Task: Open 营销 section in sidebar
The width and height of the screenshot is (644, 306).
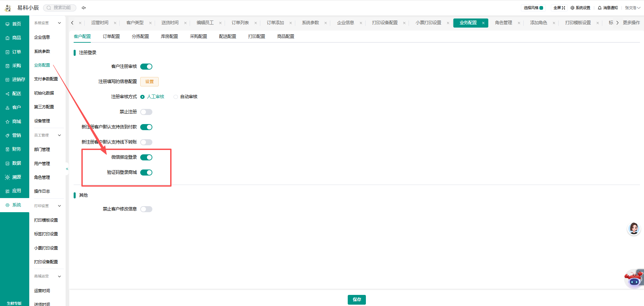Action: pos(14,135)
